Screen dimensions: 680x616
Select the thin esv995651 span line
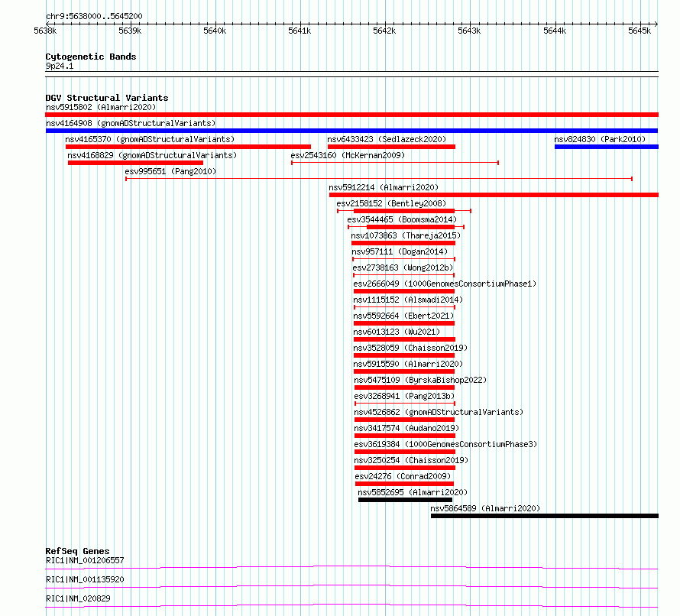tap(379, 179)
